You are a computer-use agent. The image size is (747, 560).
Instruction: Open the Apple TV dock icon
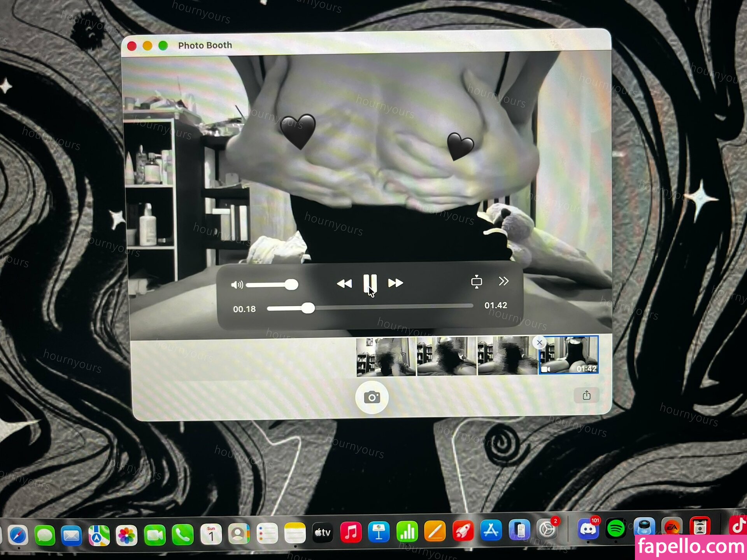[323, 532]
